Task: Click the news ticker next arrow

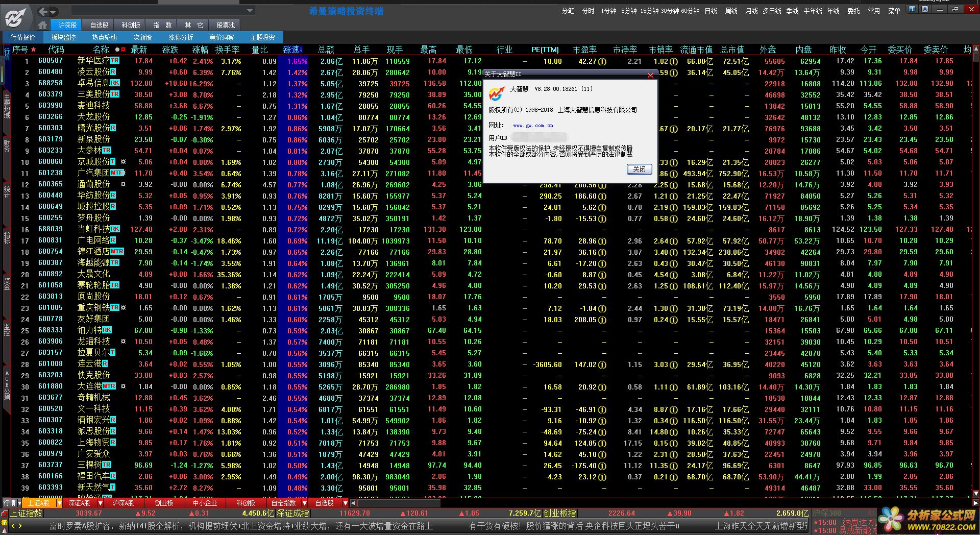Action: pyautogui.click(x=20, y=526)
